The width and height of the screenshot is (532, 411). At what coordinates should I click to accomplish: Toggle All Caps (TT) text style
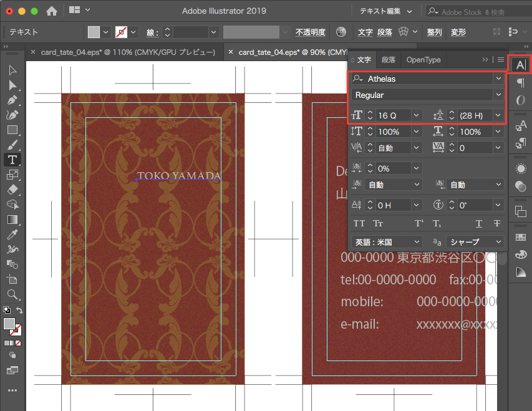(x=359, y=223)
